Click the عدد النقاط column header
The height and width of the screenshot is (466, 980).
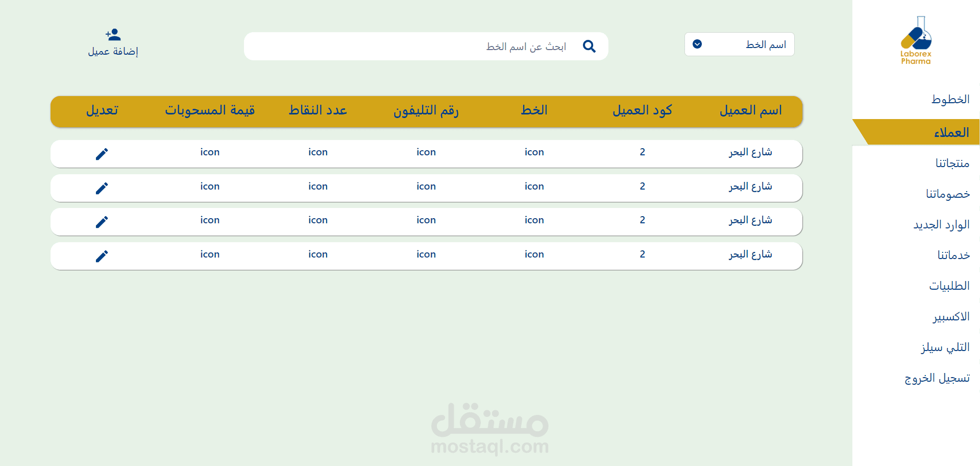click(x=317, y=110)
